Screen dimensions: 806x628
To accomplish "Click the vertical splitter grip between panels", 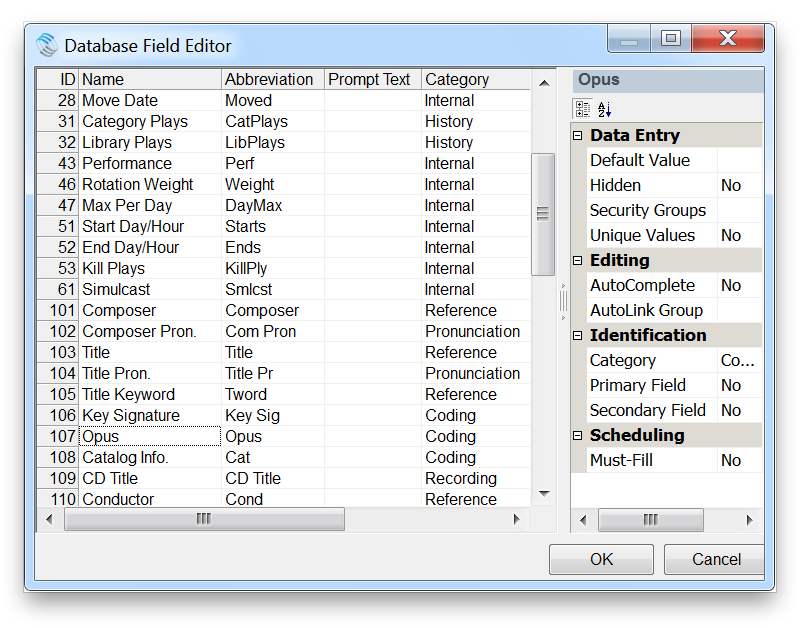I will [x=563, y=300].
